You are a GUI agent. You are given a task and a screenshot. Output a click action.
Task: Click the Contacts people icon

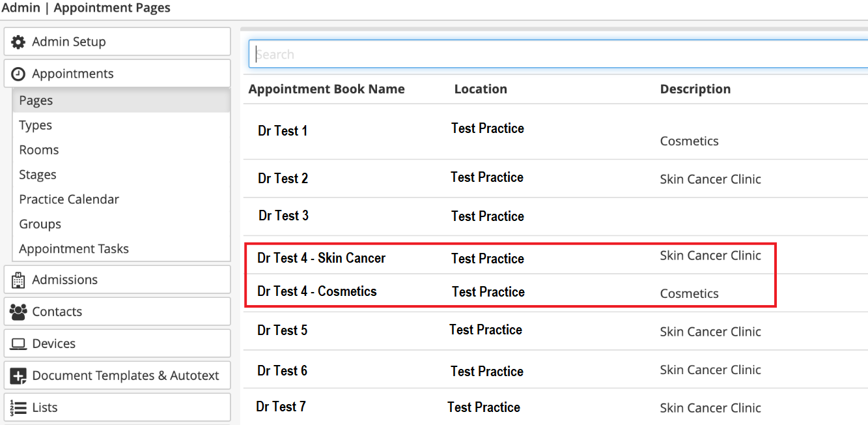click(19, 312)
